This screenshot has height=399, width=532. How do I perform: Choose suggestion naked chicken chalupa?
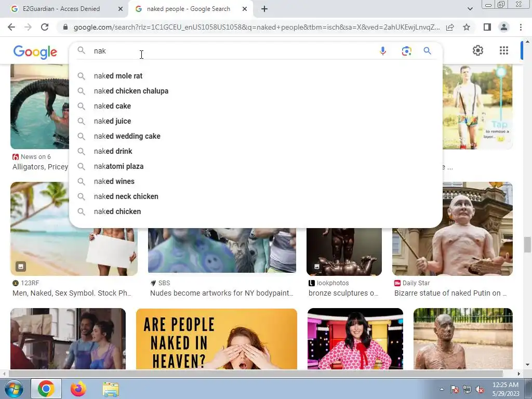click(x=256, y=91)
